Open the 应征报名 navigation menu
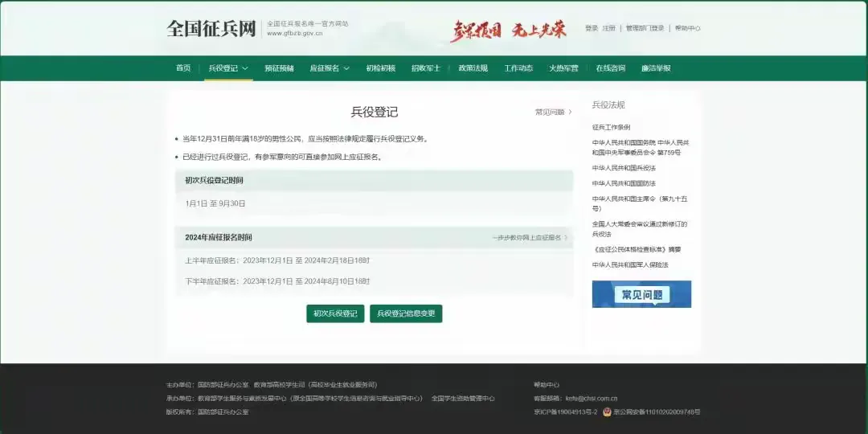 coord(325,68)
